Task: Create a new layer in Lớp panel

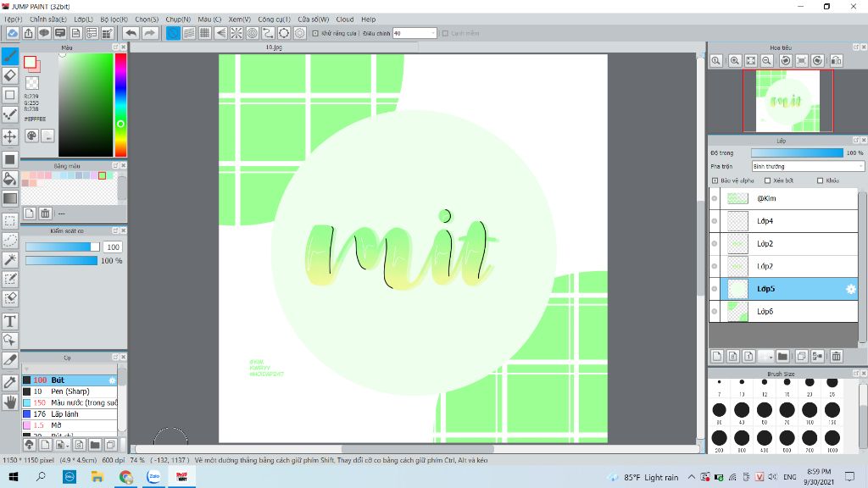Action: 717,357
